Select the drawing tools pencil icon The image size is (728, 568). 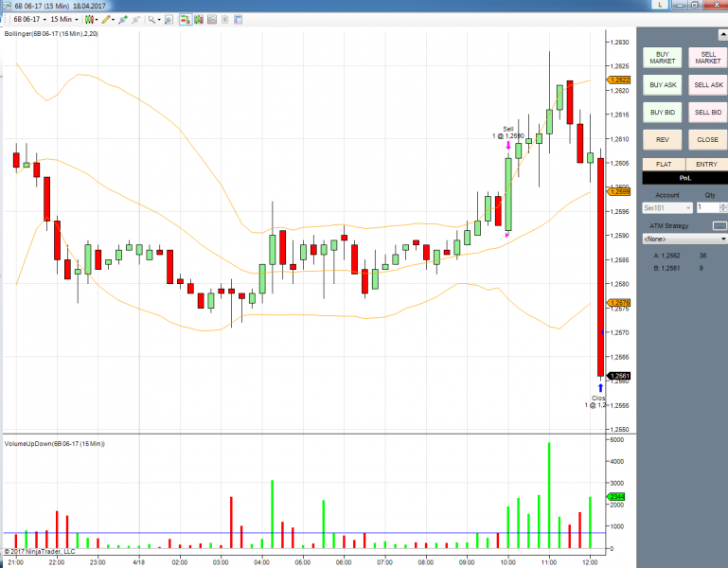click(x=106, y=20)
